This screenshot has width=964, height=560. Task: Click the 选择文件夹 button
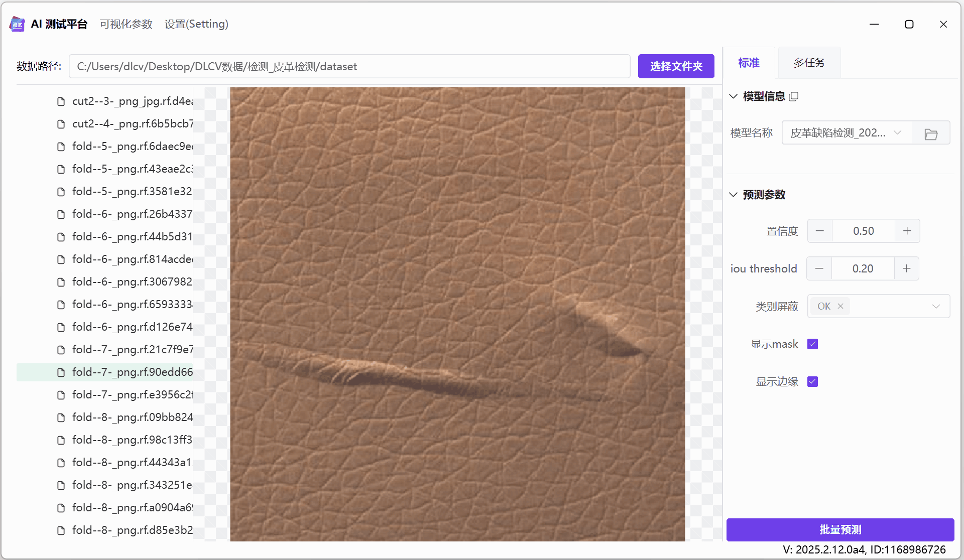(x=676, y=66)
